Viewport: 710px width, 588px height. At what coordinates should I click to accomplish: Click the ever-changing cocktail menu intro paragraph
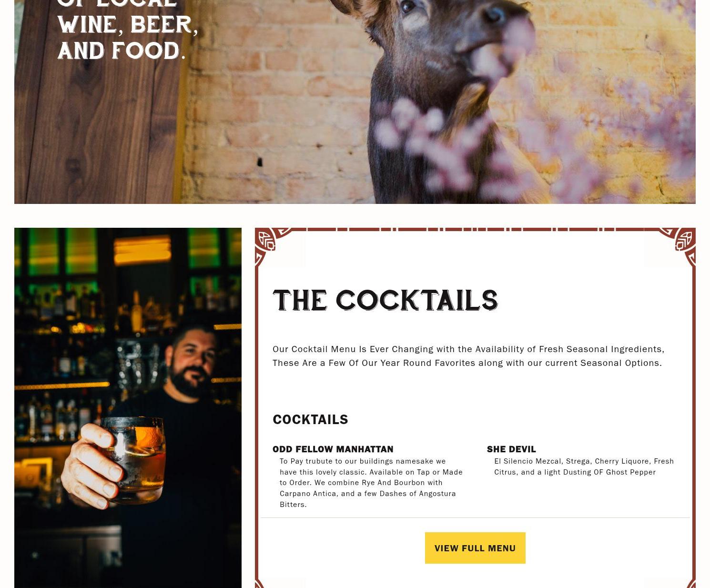(x=468, y=355)
